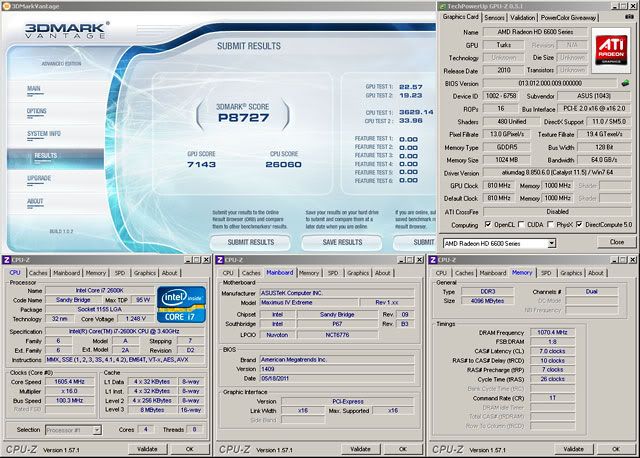
Task: Click the DRAM Frequency value 1070.4 MHz
Action: pos(552,333)
